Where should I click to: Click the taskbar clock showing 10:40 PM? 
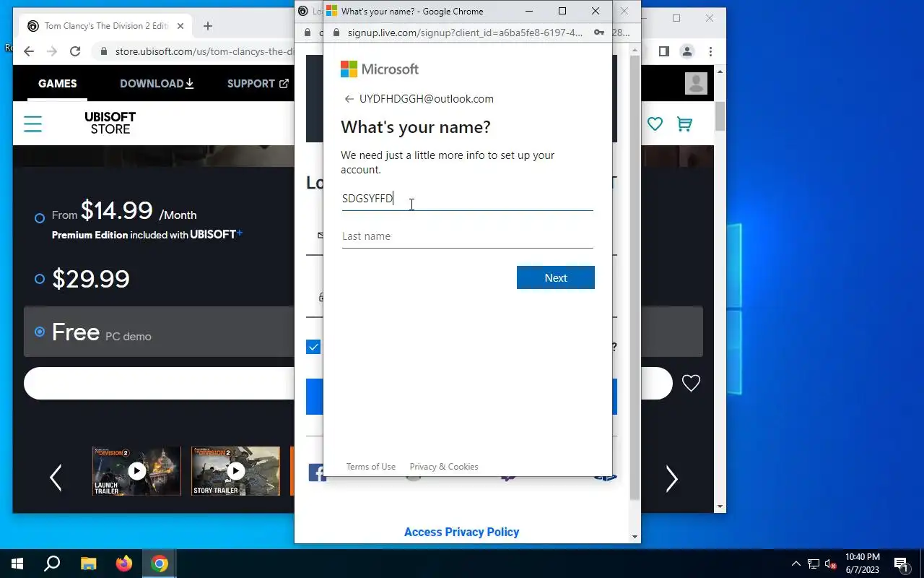(x=862, y=564)
